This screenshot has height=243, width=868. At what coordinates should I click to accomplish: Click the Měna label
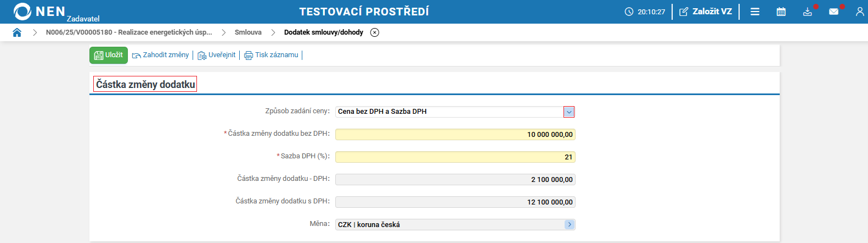[319, 224]
